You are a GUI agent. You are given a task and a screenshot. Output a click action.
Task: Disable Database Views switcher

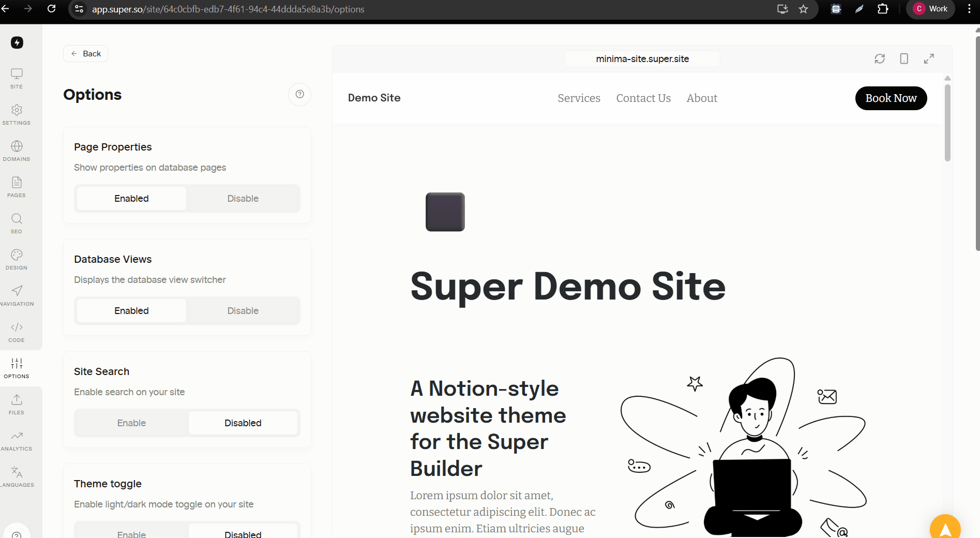(243, 311)
